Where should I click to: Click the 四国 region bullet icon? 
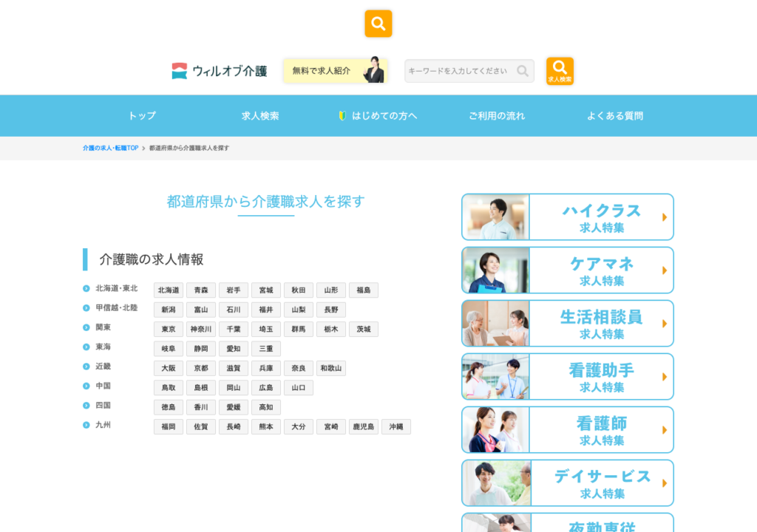(x=86, y=406)
